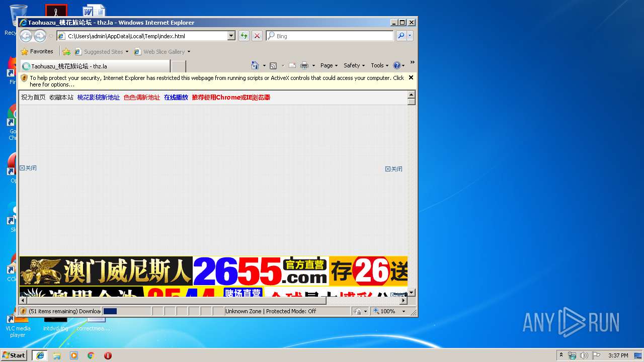644x362 pixels.
Task: Click the network status tray icon
Action: tap(572, 355)
